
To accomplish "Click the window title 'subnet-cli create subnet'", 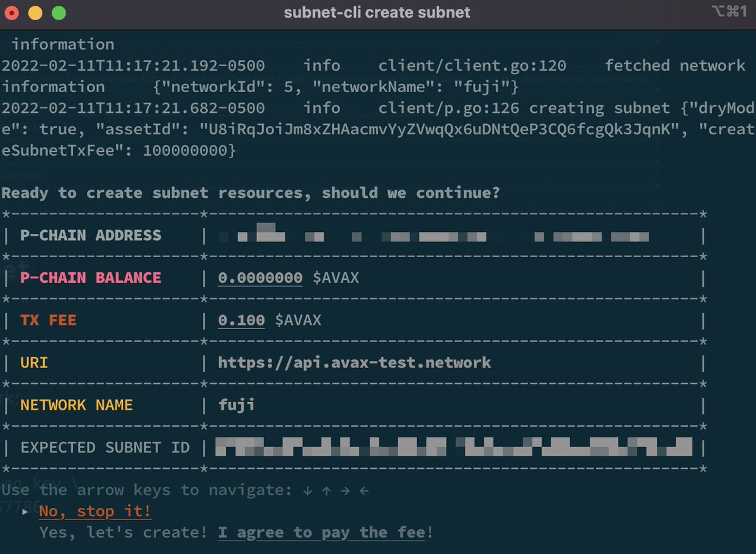I will [377, 12].
